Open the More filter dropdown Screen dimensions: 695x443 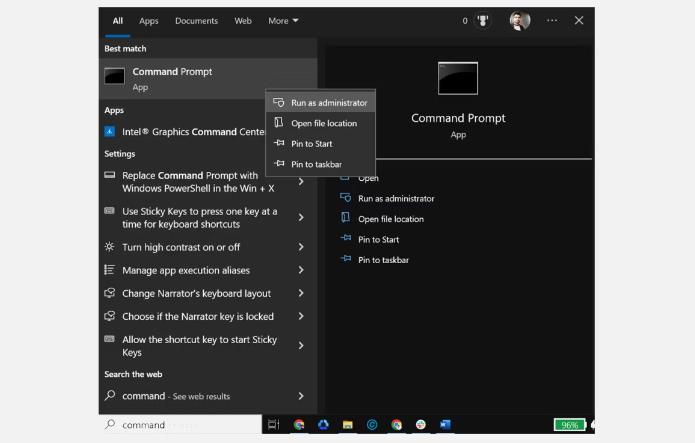coord(283,21)
